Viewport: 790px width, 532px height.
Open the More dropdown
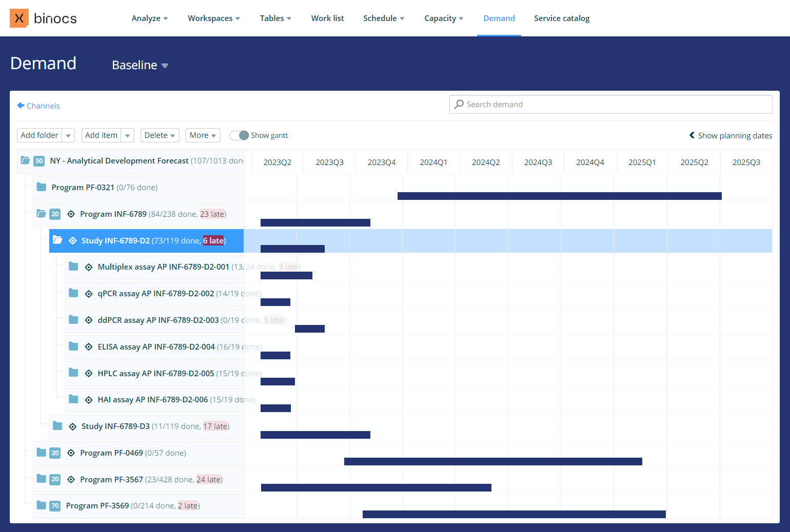(x=203, y=135)
